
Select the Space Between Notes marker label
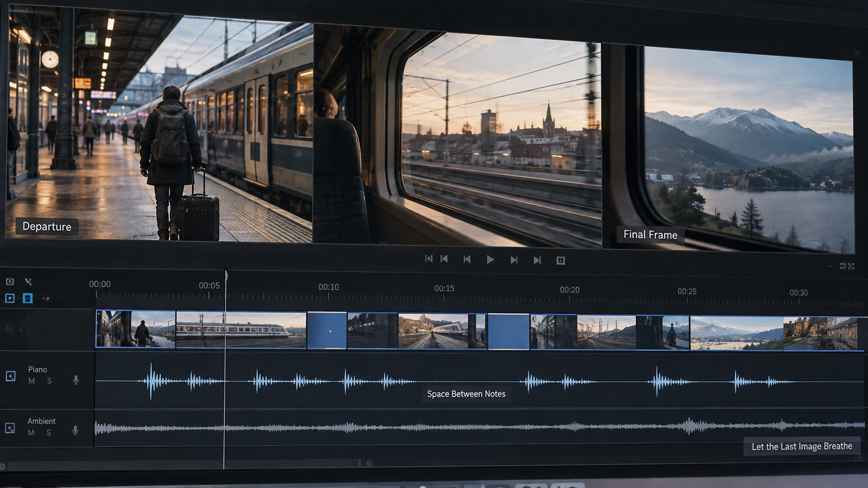pyautogui.click(x=466, y=394)
